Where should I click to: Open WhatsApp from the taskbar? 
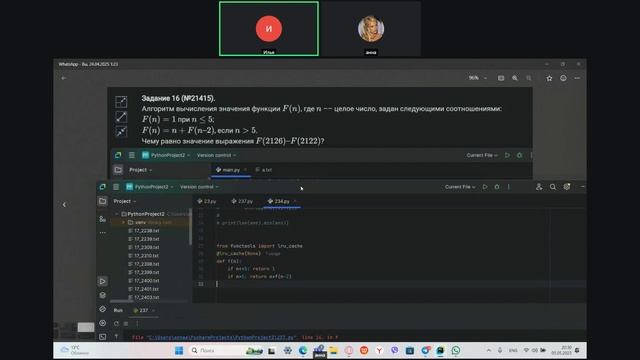pos(456,350)
